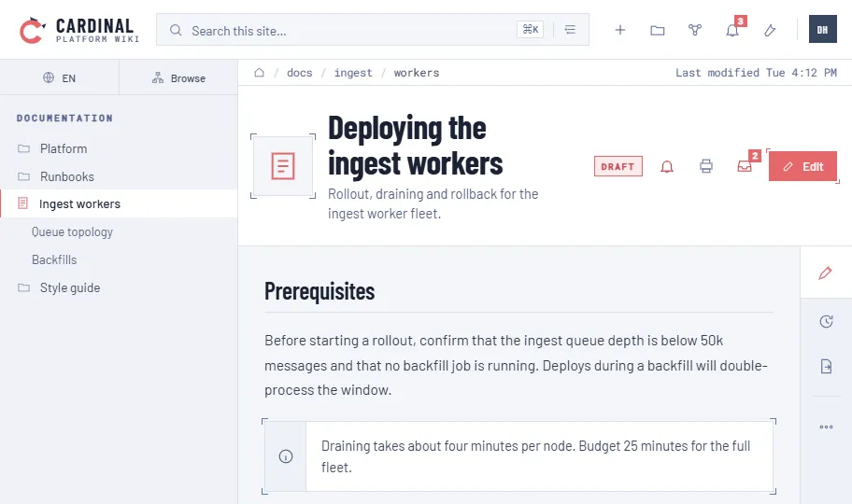Open the Browse tab in sidebar
This screenshot has height=504, width=852.
point(178,77)
